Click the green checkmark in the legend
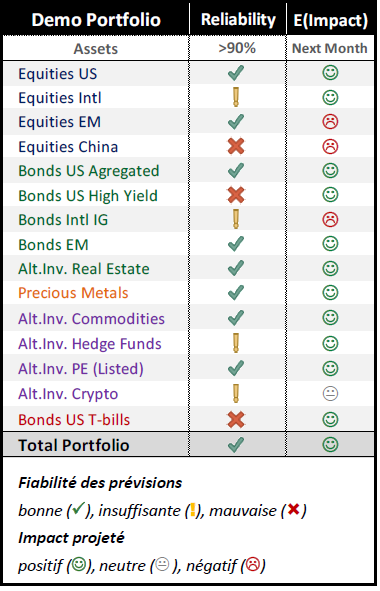This screenshot has width=380, height=591. (x=78, y=509)
